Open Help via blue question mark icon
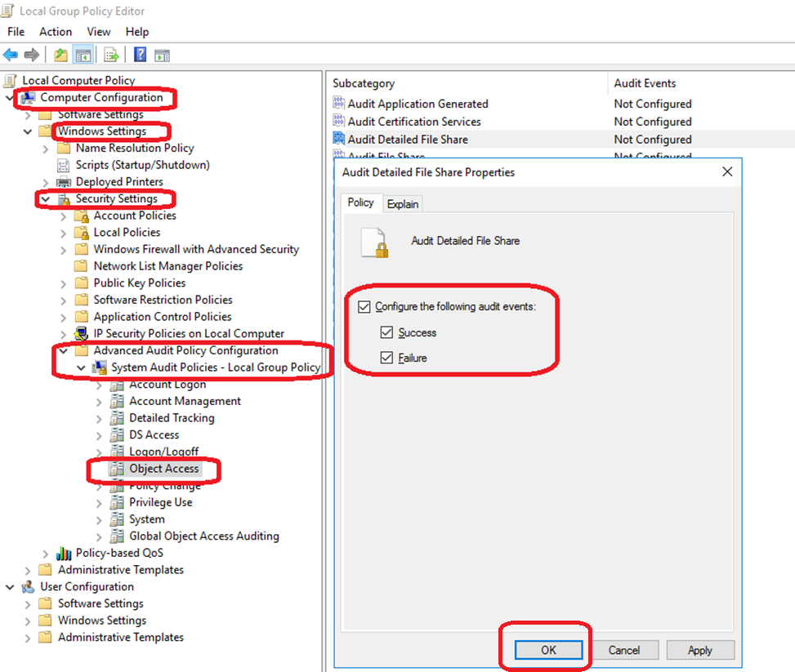This screenshot has height=672, width=795. [140, 55]
